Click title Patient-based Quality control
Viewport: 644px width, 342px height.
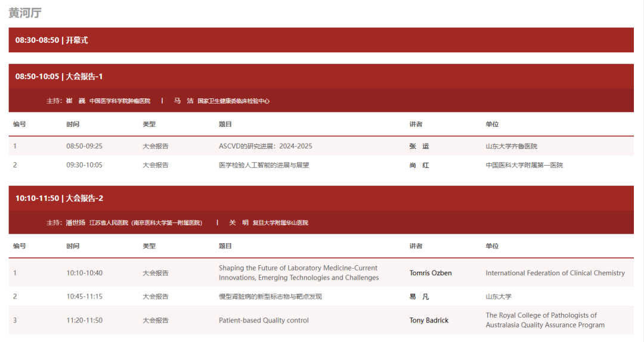[x=264, y=320]
